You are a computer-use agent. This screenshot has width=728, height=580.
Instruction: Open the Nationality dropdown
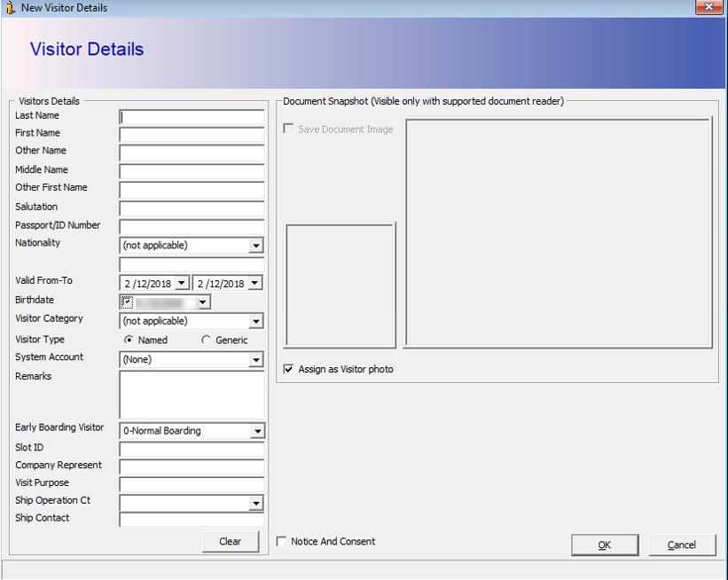(256, 246)
